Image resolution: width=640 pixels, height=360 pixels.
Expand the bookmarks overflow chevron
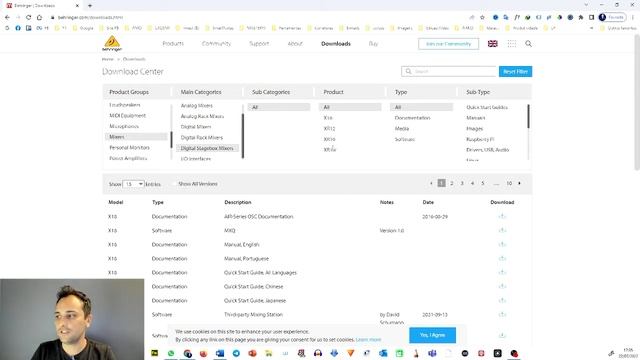(591, 28)
